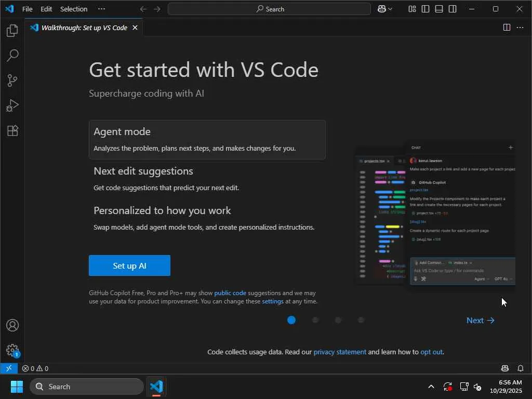532x399 pixels.
Task: Click the remote window status icon
Action: pos(9,368)
